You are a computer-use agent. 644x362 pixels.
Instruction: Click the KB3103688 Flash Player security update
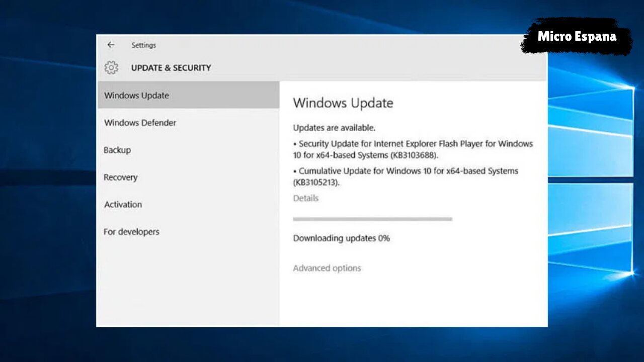coord(413,149)
